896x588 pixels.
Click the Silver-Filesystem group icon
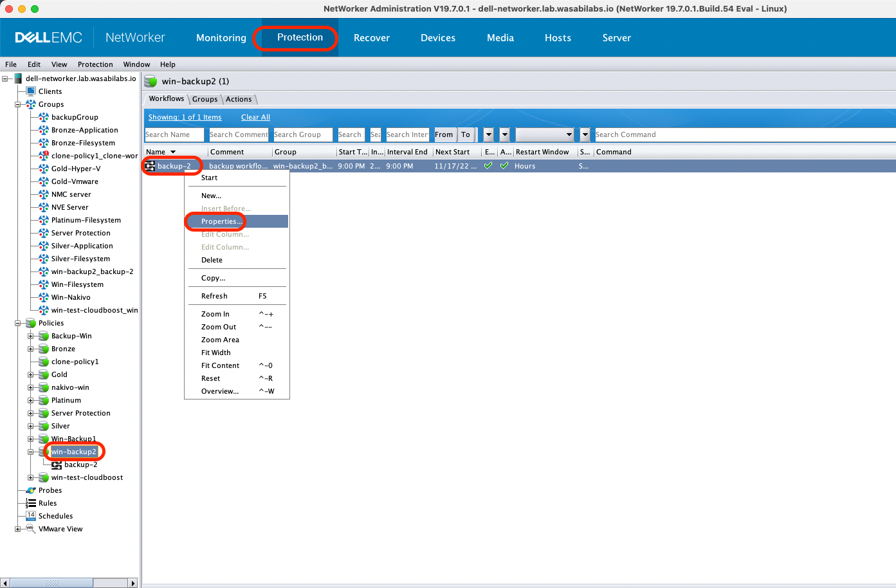(44, 259)
